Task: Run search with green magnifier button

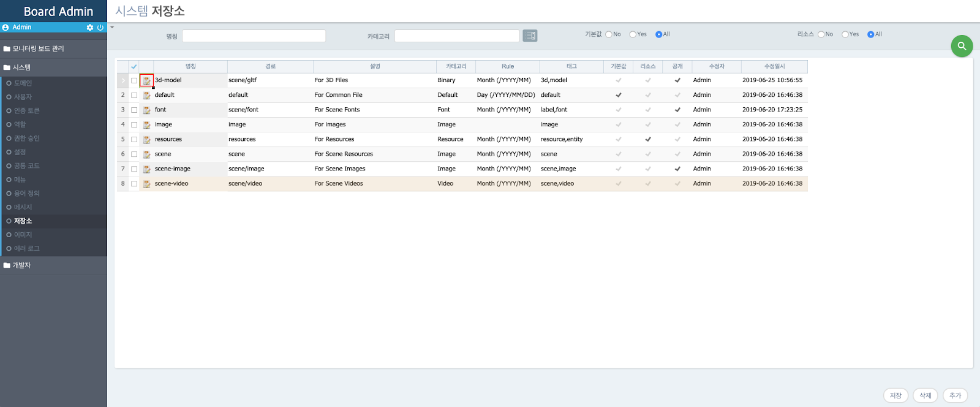Action: (x=962, y=46)
